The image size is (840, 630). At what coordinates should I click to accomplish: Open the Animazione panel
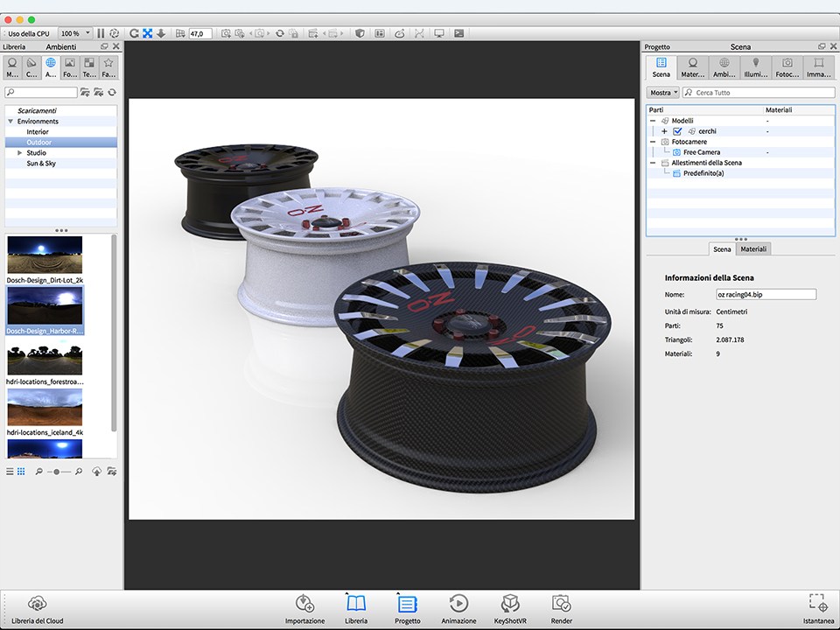pos(458,604)
